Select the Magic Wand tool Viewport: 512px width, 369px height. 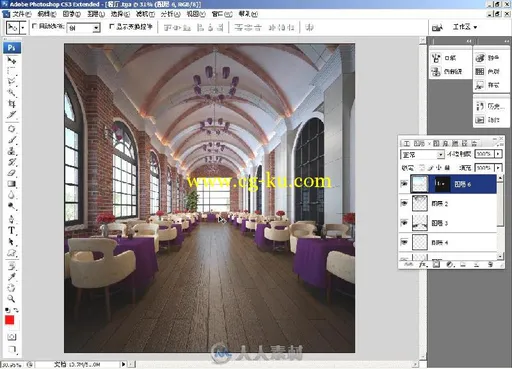tap(12, 93)
